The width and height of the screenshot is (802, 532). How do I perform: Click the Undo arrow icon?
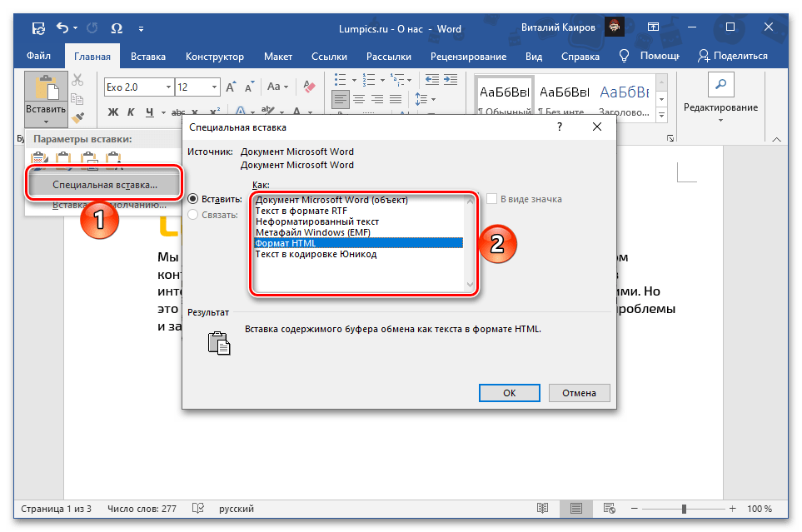(x=62, y=29)
